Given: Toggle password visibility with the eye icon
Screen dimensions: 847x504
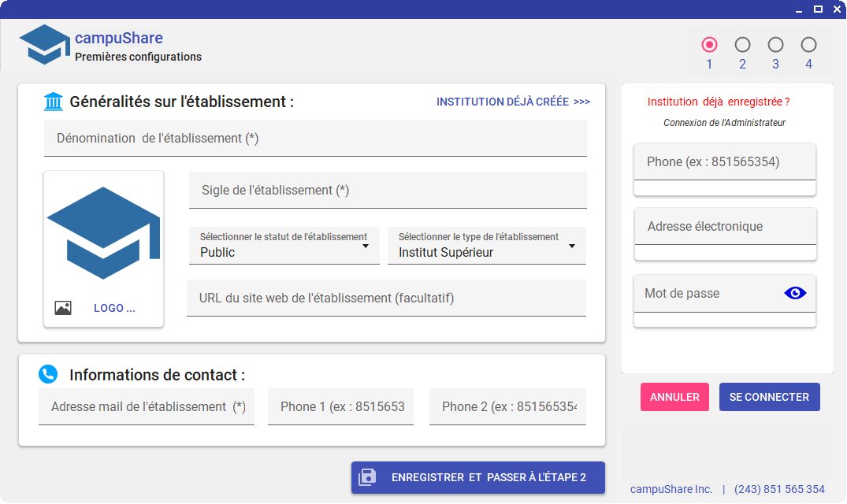Looking at the screenshot, I should point(796,293).
